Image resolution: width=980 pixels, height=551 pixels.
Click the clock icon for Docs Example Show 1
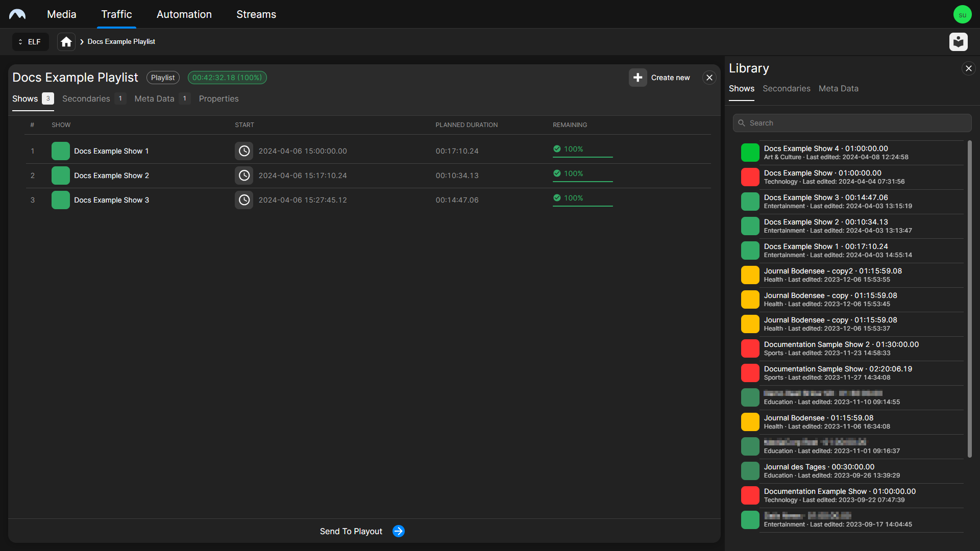click(244, 151)
